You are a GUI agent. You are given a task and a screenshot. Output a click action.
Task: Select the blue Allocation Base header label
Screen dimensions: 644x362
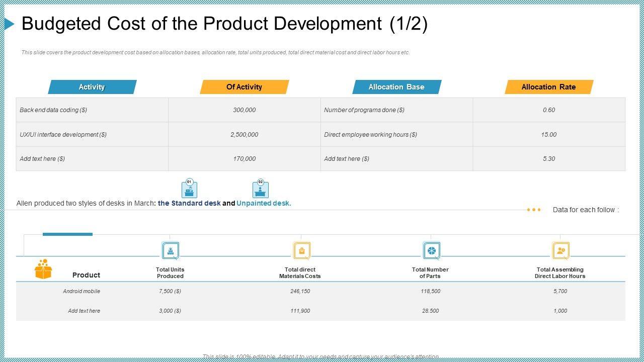tap(396, 87)
